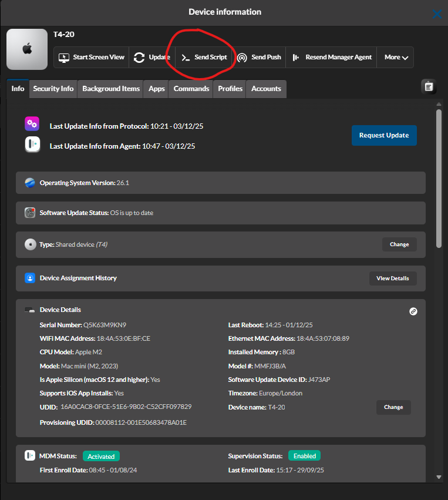
Task: Open the Background Items tab
Action: pyautogui.click(x=111, y=89)
